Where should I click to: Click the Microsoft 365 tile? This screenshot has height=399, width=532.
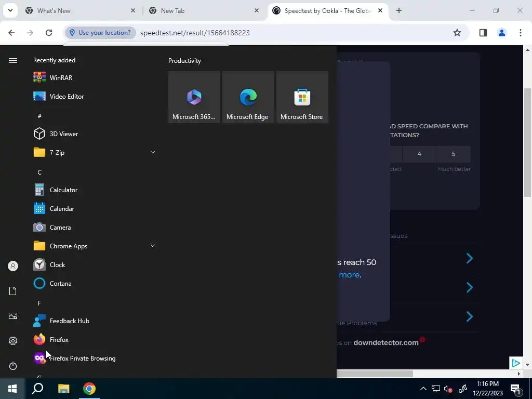(194, 97)
